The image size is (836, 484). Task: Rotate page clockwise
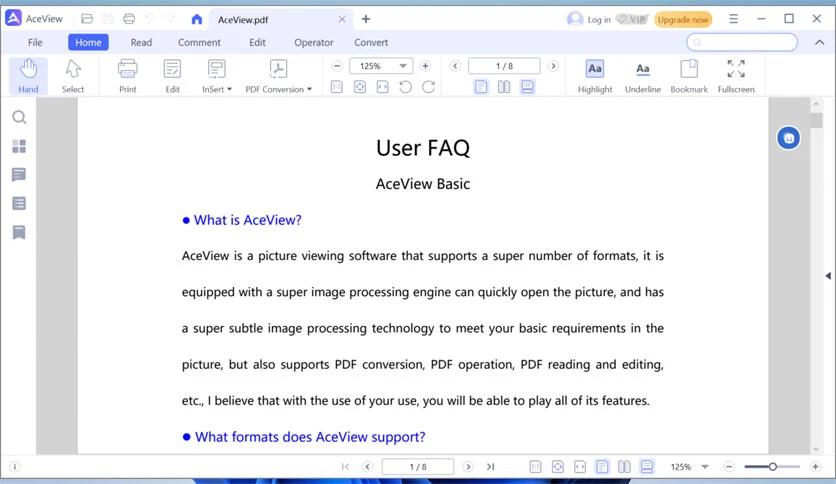click(x=429, y=86)
